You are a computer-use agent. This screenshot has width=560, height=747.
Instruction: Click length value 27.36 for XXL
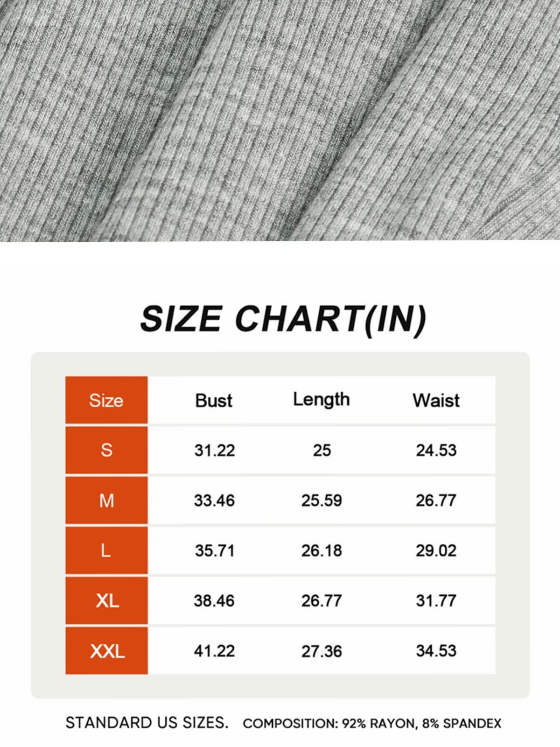[x=322, y=651]
